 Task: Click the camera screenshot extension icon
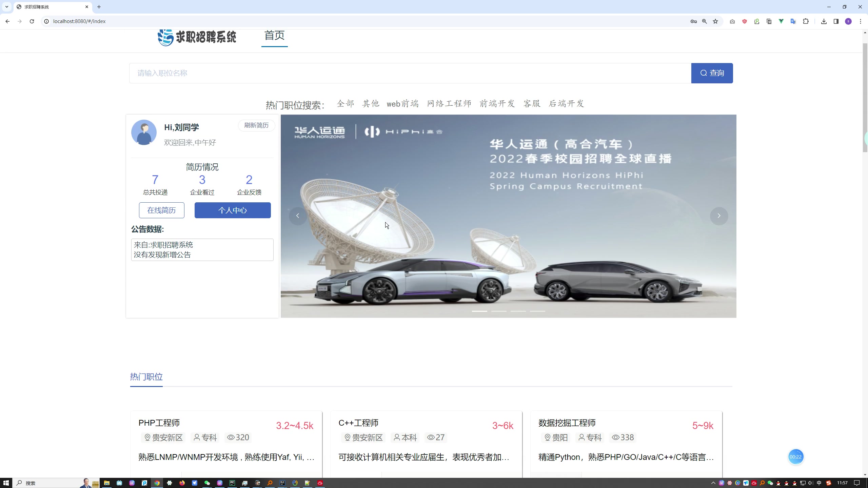732,21
